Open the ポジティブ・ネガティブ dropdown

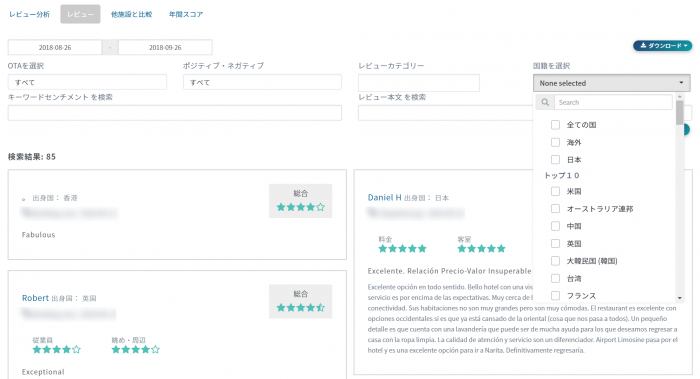point(262,82)
